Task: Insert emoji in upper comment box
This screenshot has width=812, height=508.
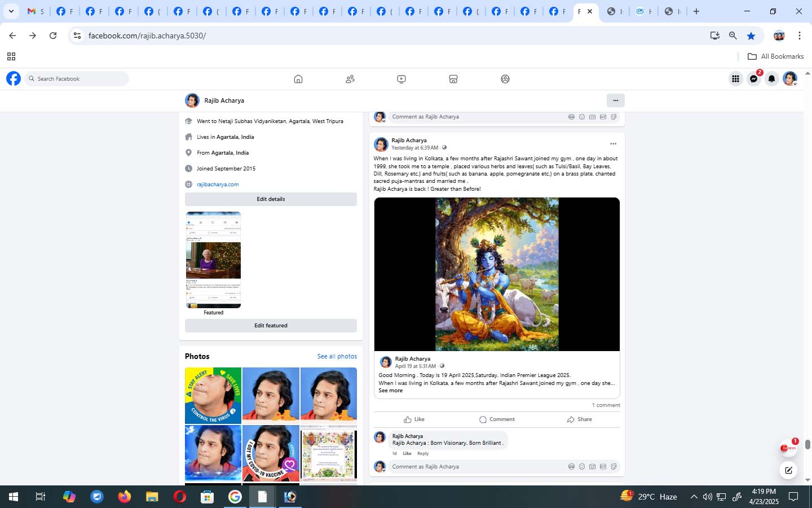Action: pos(582,117)
